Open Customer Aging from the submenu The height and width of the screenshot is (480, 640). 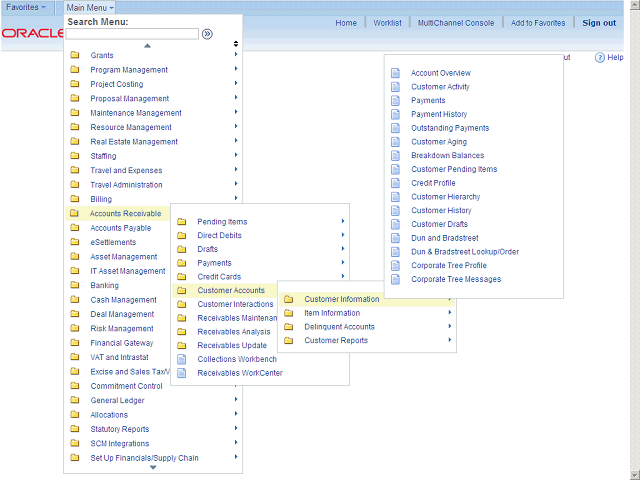click(x=439, y=142)
